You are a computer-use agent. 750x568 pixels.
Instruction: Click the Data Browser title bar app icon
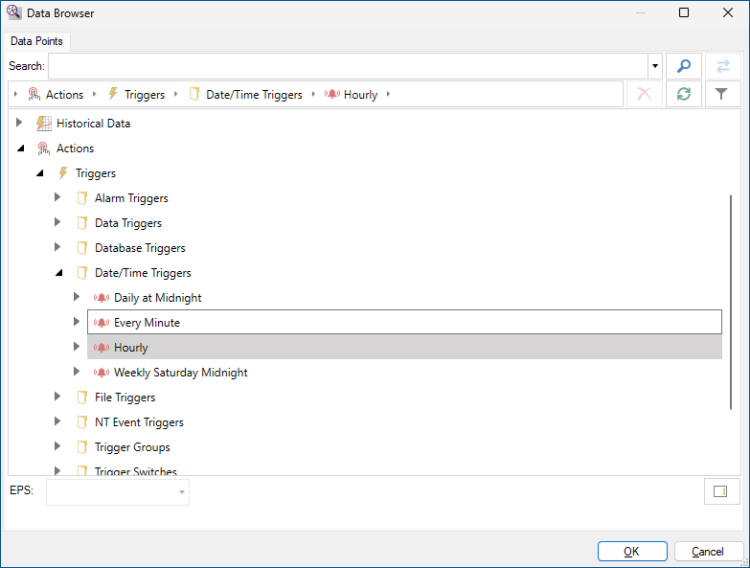coord(14,12)
